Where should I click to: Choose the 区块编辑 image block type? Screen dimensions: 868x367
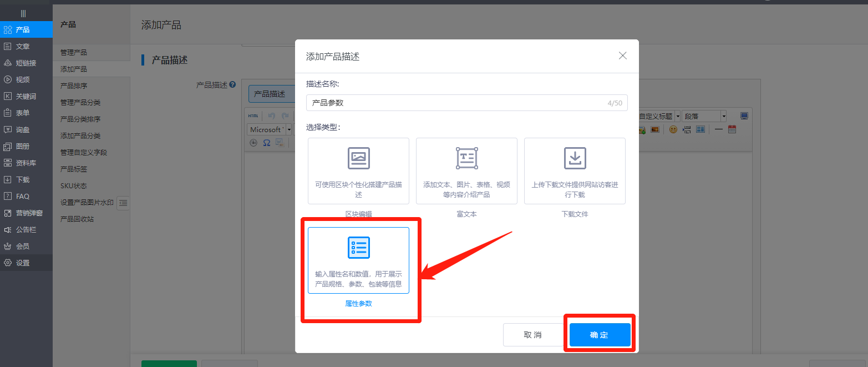[358, 171]
